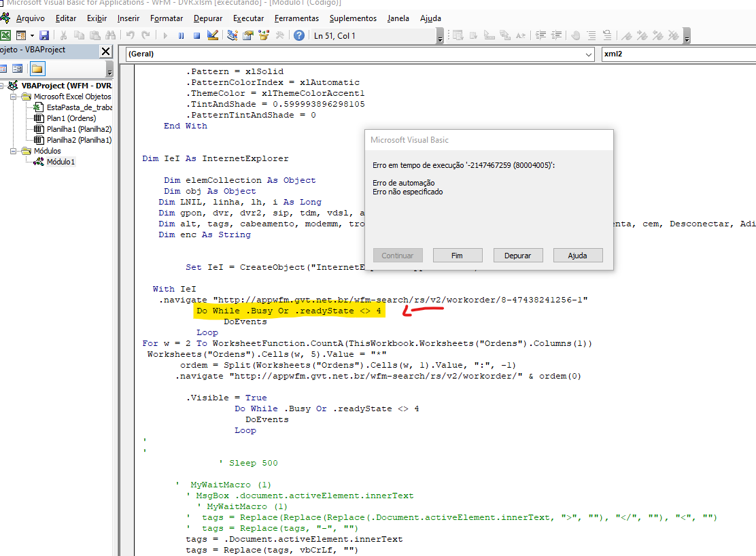Open the Depurar menu

click(x=208, y=18)
